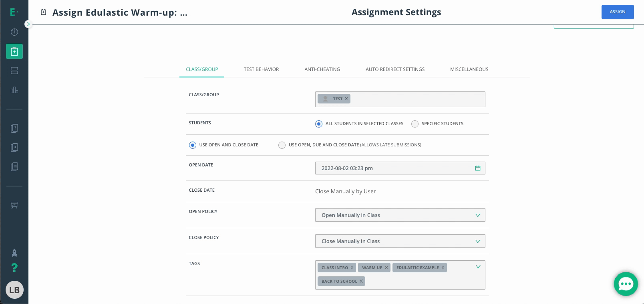Click the clipboard icon beside assignment title

click(44, 12)
